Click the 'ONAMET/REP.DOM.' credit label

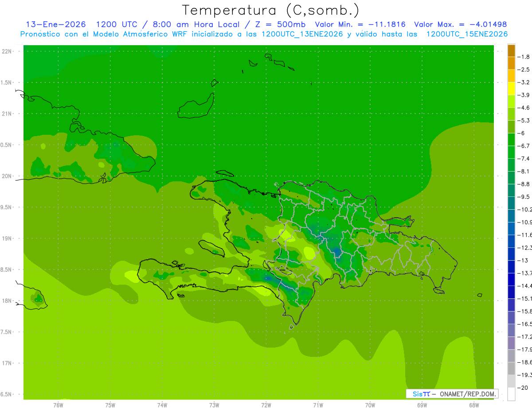coord(467,394)
